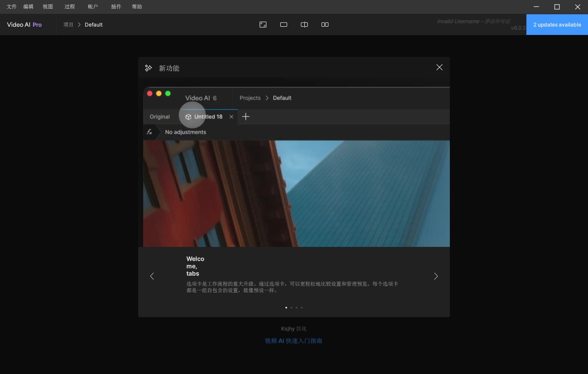The width and height of the screenshot is (588, 374).
Task: Select the fullscreen preview layout icon
Action: click(263, 25)
